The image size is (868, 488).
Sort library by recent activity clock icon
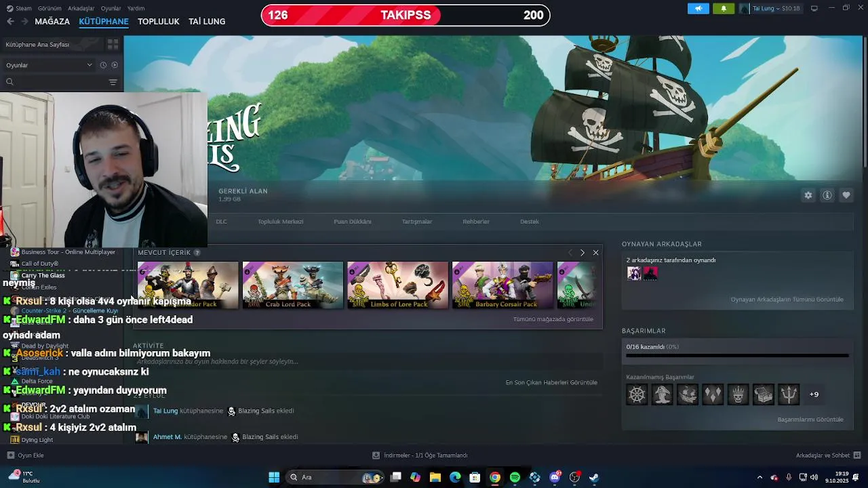[x=103, y=65]
